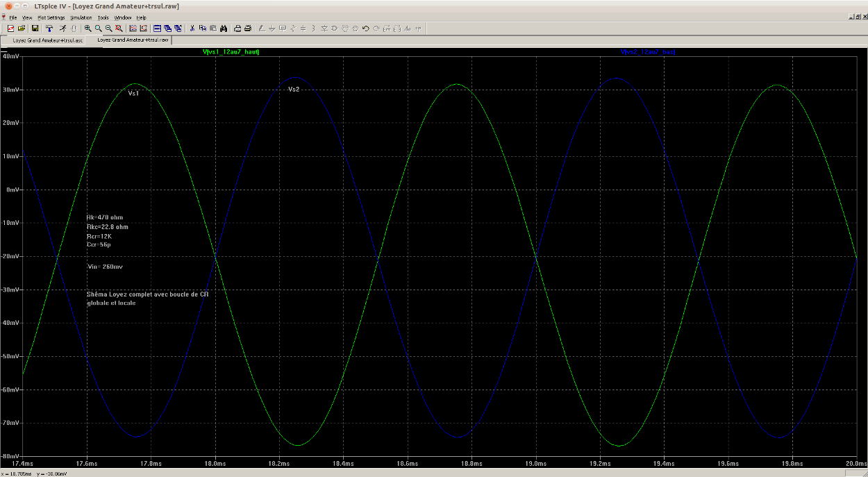The image size is (868, 477).
Task: Click the Zoom Full Extents icon
Action: tap(119, 28)
